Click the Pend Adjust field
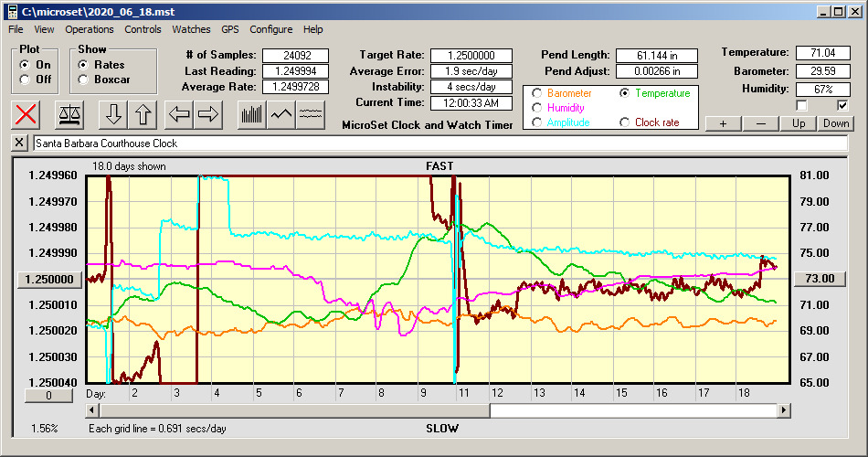868x457 pixels. coord(657,71)
